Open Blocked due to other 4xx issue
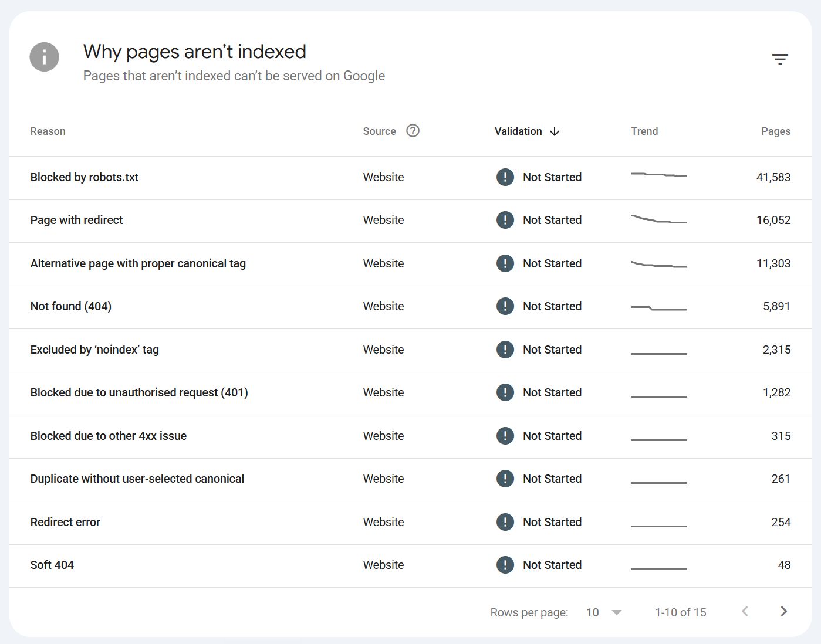 109,436
